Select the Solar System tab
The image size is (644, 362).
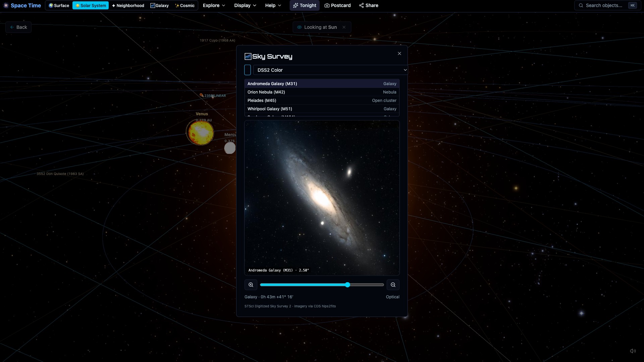tap(91, 5)
